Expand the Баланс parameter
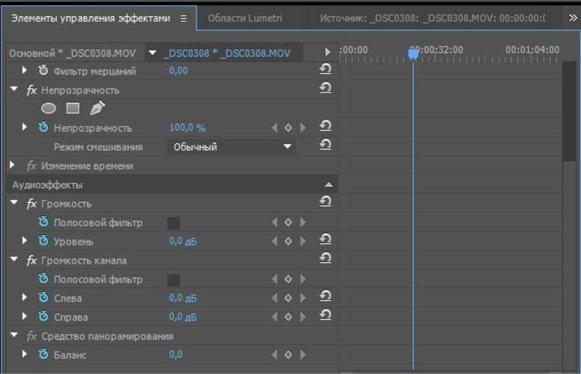The height and width of the screenshot is (374, 581). [x=24, y=354]
